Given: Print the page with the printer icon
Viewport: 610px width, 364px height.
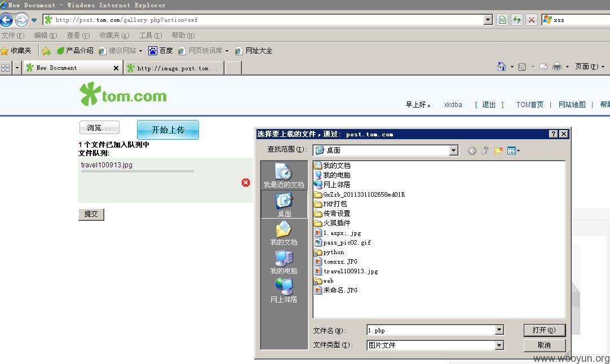Looking at the screenshot, I should (557, 66).
